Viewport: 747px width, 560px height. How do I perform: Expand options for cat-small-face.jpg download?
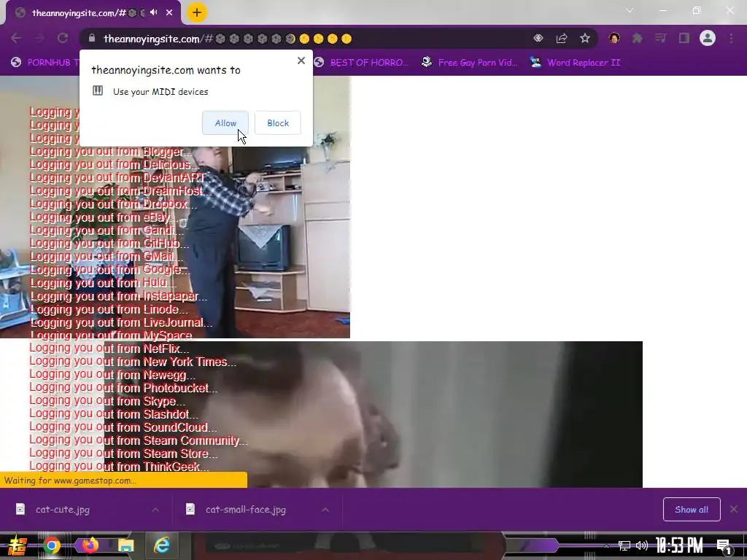(x=325, y=510)
